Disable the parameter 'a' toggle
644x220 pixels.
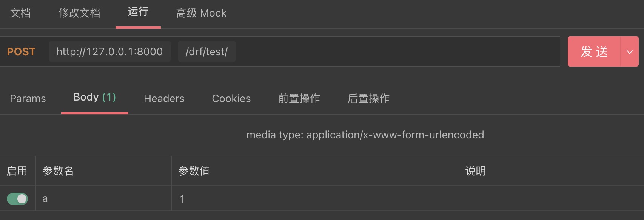18,198
